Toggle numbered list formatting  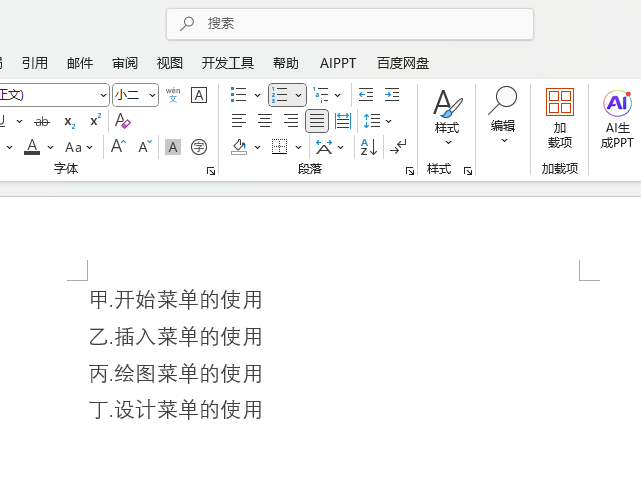coord(280,95)
